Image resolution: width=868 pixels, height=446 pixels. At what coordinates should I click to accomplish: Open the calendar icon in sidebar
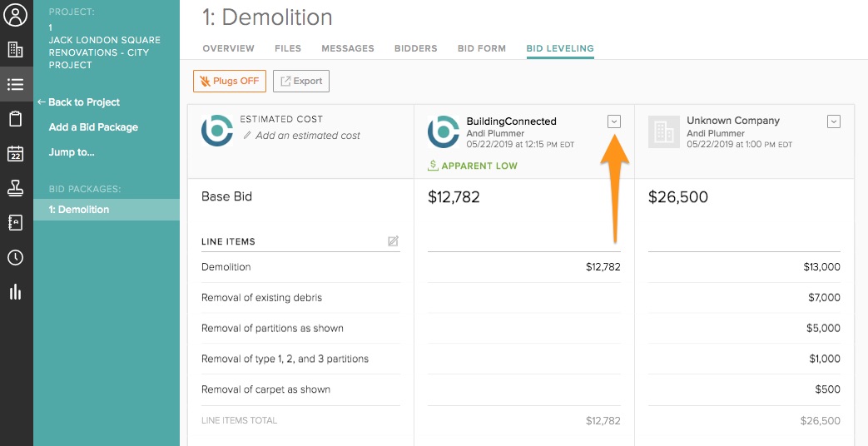tap(16, 154)
